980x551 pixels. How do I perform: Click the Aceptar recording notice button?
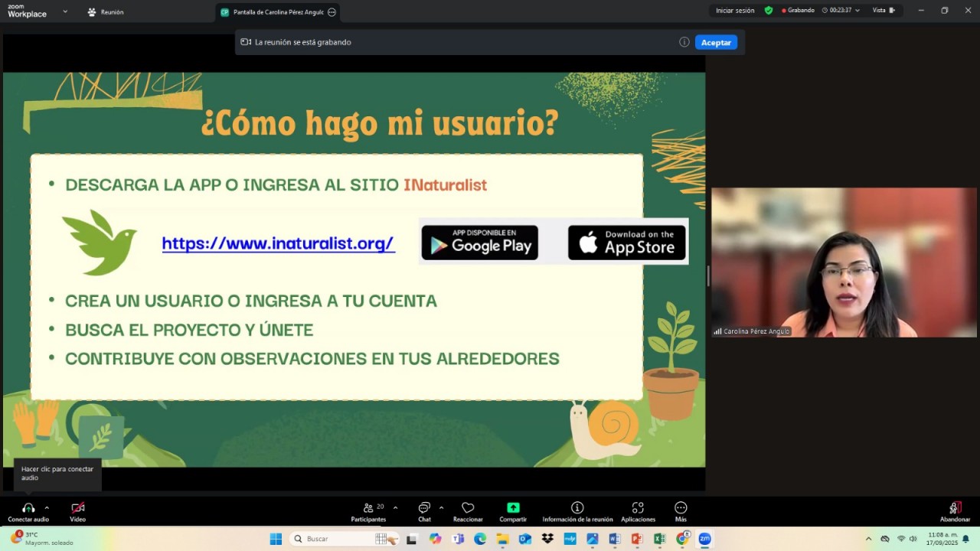point(716,42)
